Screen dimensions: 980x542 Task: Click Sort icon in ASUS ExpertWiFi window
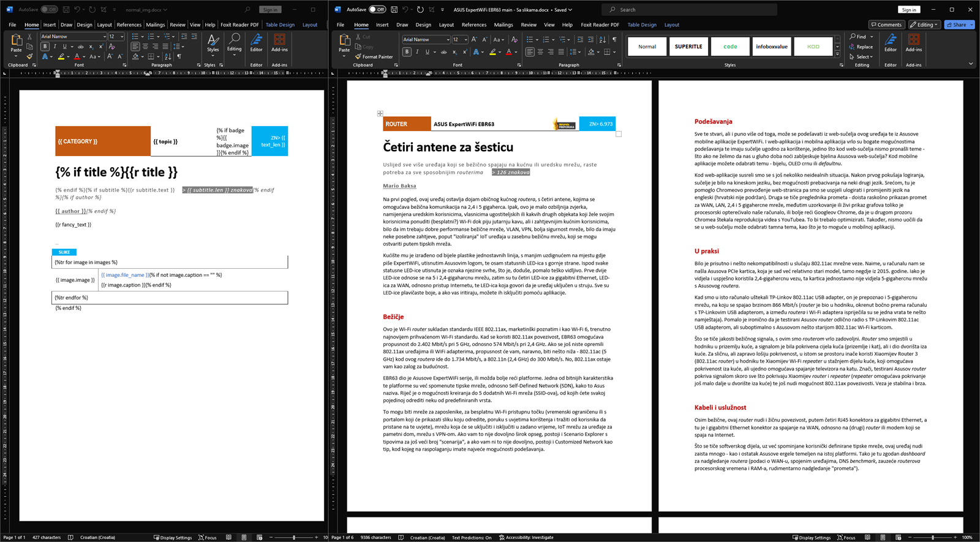[x=603, y=39]
